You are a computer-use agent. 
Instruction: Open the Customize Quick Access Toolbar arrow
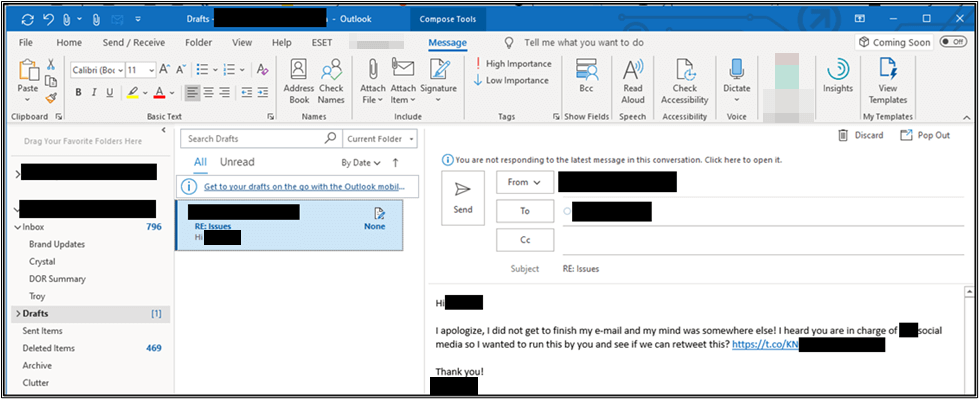(x=137, y=19)
